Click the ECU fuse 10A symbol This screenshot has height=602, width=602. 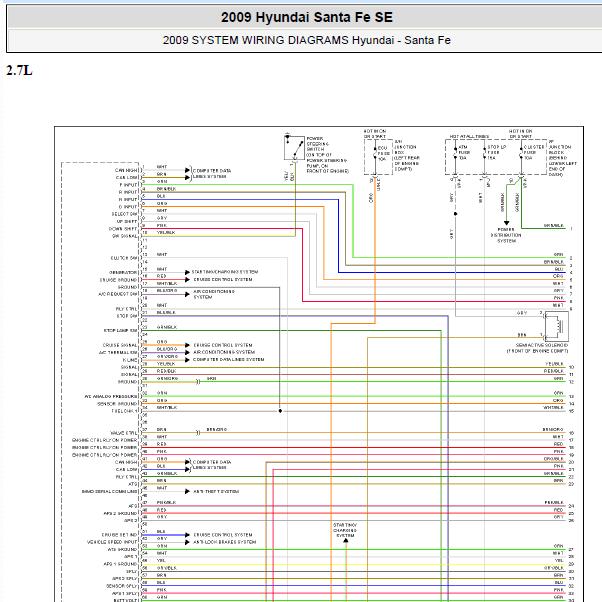(375, 153)
